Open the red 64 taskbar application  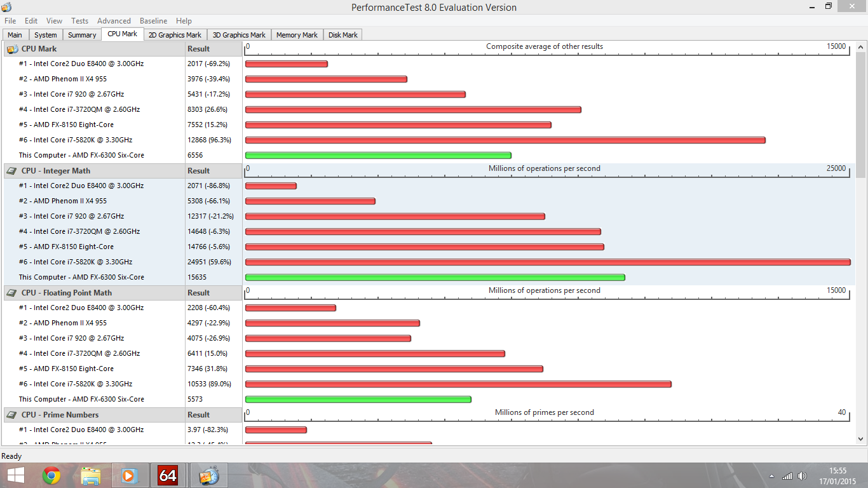point(168,475)
